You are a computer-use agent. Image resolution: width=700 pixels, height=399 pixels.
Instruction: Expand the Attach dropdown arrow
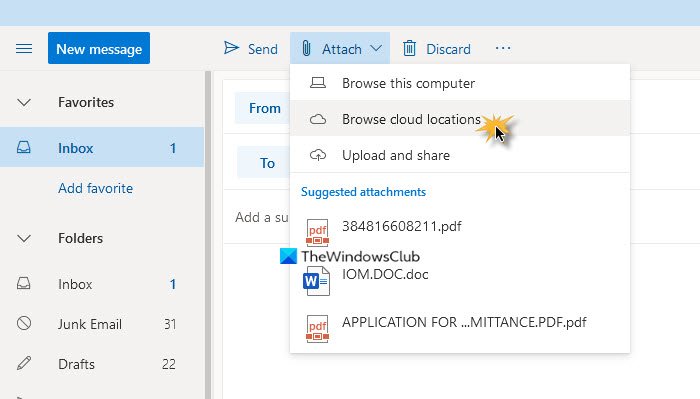(376, 48)
